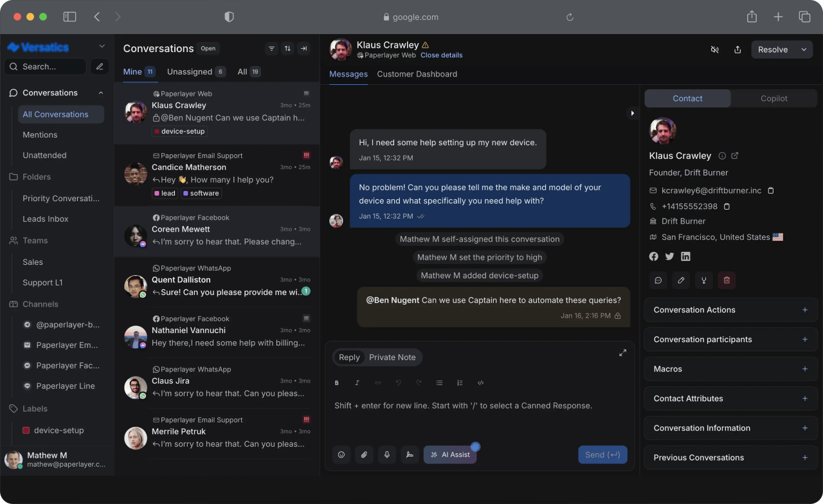Insert a code block in the editor
The width and height of the screenshot is (823, 504).
(x=480, y=382)
